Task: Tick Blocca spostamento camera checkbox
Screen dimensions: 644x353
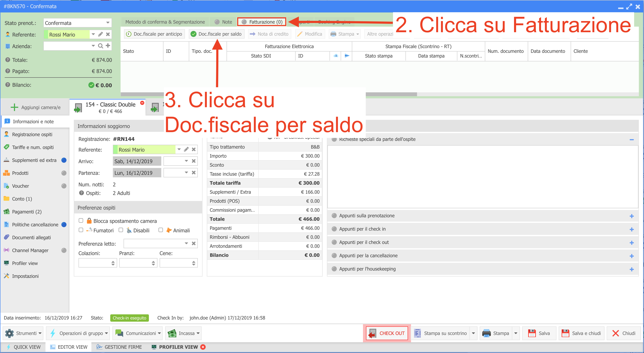Action: click(81, 220)
